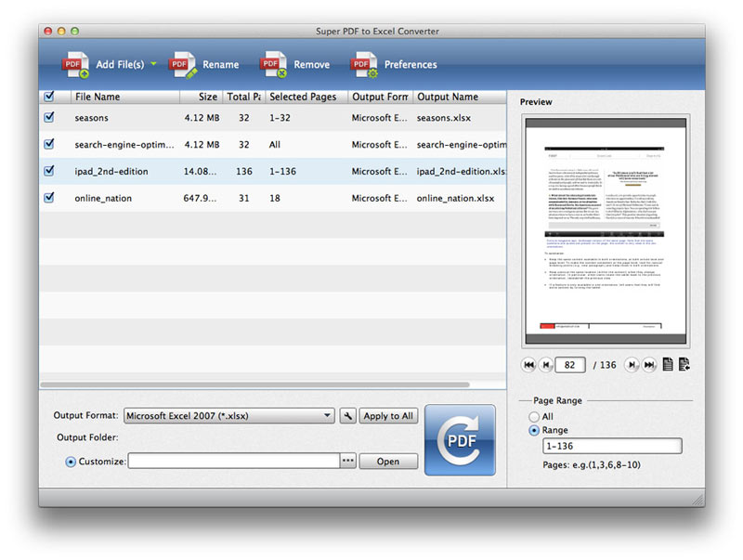Jump to the last preview page
The width and height of the screenshot is (743, 560).
[649, 365]
